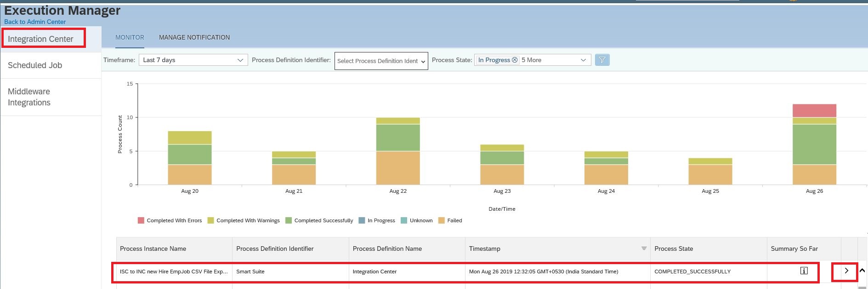
Task: Toggle Completed Successfully legend item
Action: pos(319,220)
